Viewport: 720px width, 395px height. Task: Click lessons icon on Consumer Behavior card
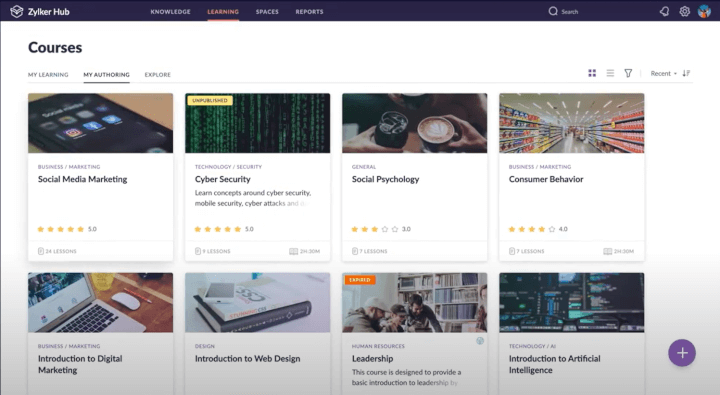(x=512, y=251)
